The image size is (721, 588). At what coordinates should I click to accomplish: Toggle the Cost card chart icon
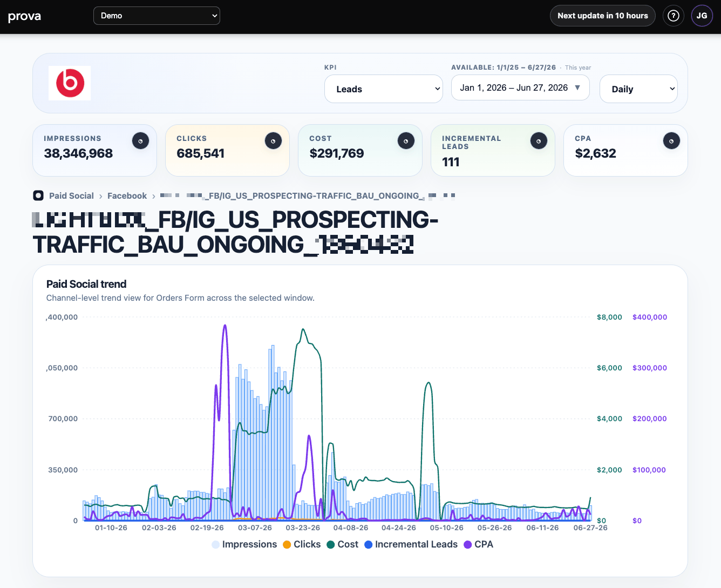406,141
